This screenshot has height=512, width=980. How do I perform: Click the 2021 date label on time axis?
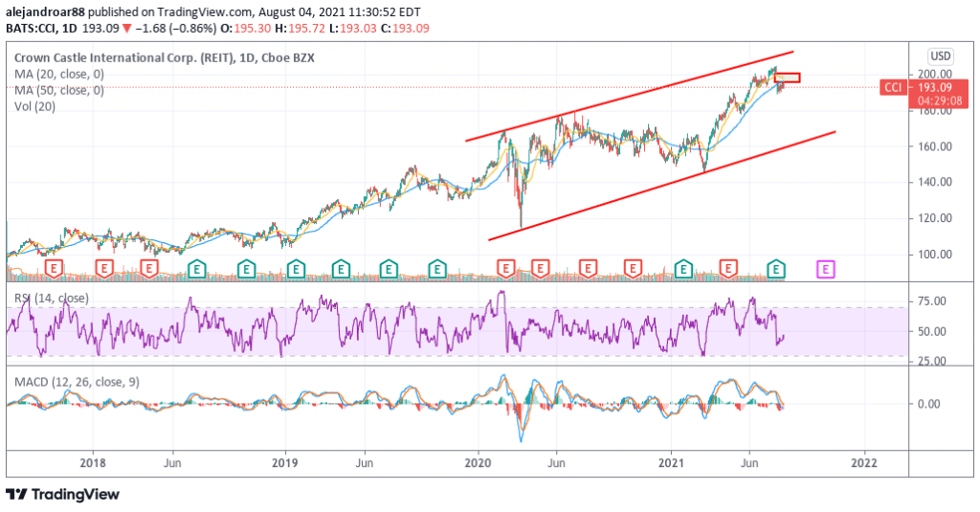click(671, 463)
